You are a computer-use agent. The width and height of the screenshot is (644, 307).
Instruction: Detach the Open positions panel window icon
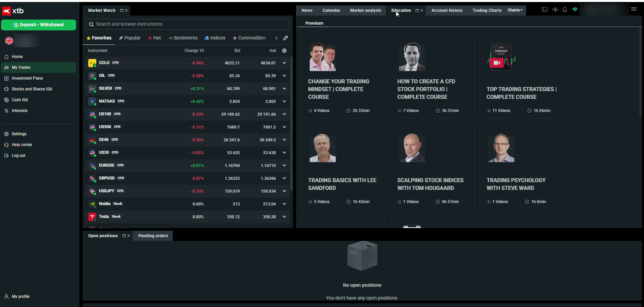pos(124,236)
